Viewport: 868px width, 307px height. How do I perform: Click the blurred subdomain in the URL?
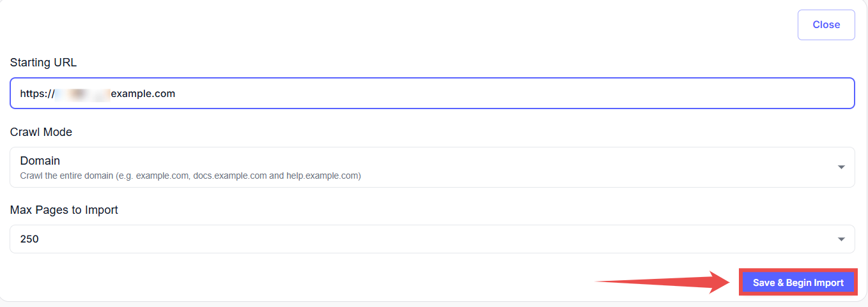[83, 94]
